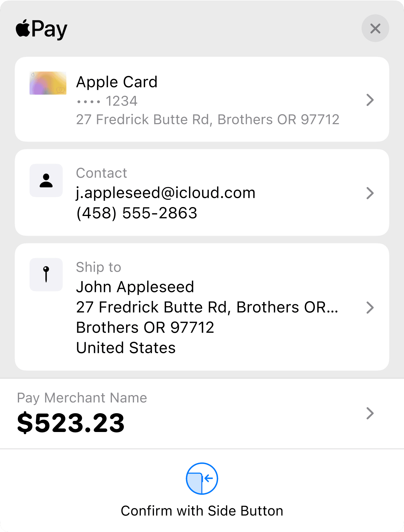404x532 pixels.
Task: Click the $523.23 total amount
Action: coord(71,423)
